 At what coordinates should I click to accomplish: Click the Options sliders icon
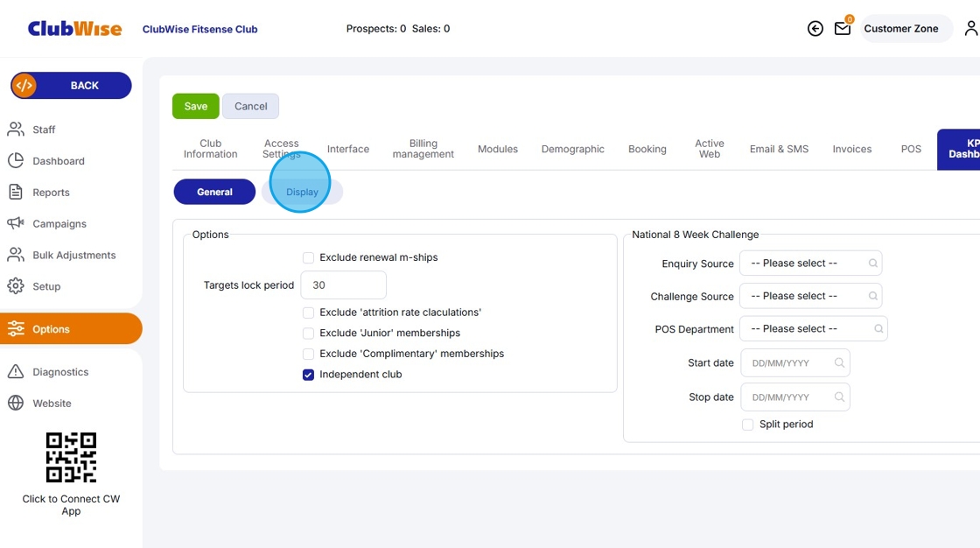16,328
